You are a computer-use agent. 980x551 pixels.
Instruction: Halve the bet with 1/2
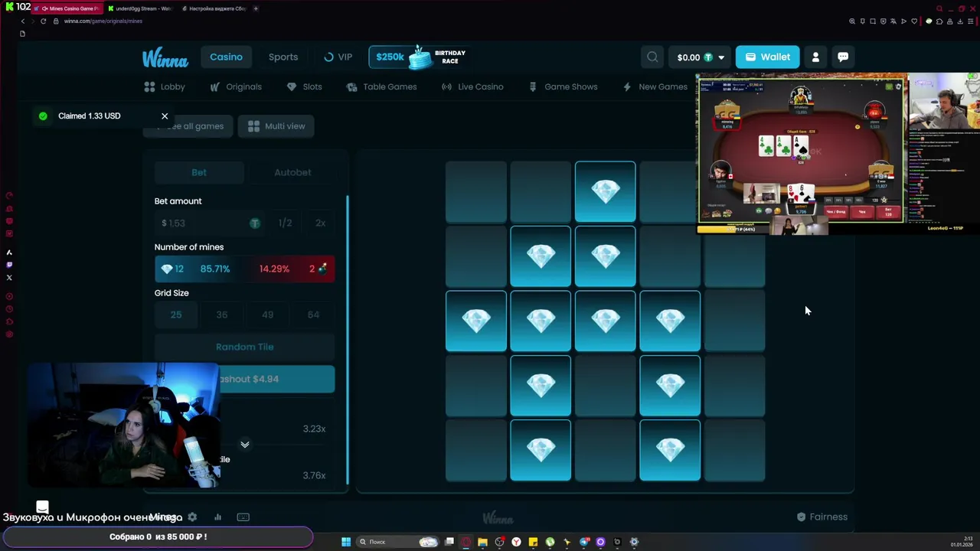click(x=285, y=223)
